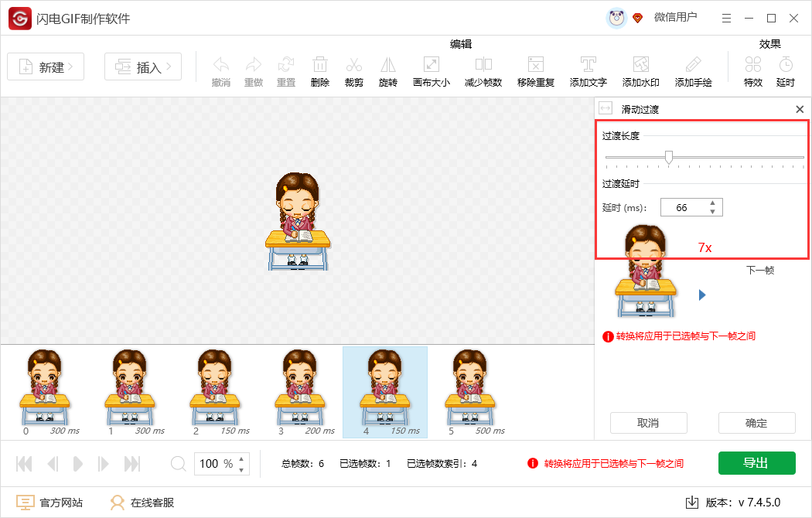Open the Add Watermark (添加水印) tool
This screenshot has height=518, width=812.
click(x=640, y=66)
